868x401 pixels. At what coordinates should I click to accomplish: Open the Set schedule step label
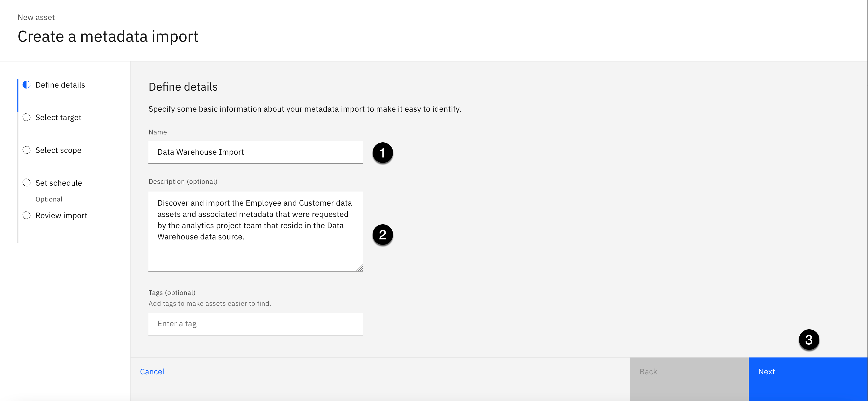[59, 183]
